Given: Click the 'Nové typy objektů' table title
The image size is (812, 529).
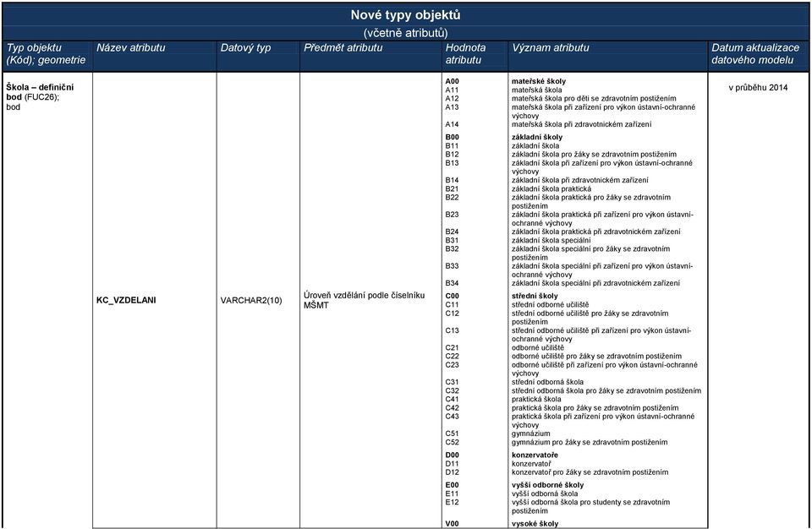Looking at the screenshot, I should click(x=405, y=15).
